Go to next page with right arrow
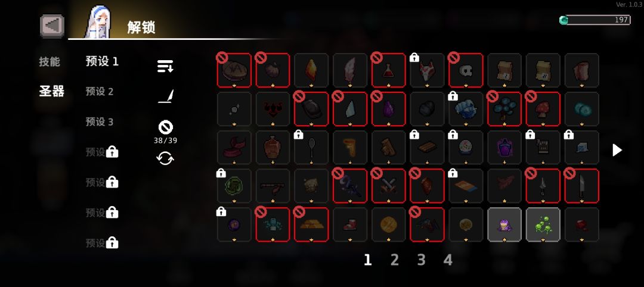 (617, 150)
